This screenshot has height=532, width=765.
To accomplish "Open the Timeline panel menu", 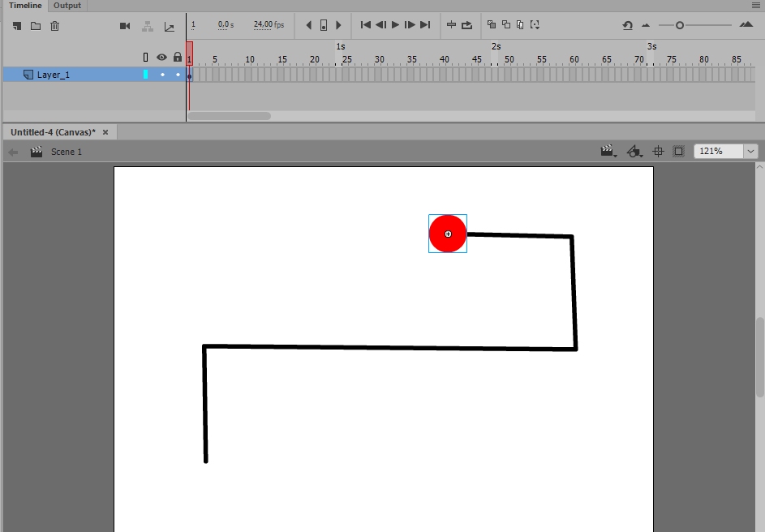I will point(756,6).
